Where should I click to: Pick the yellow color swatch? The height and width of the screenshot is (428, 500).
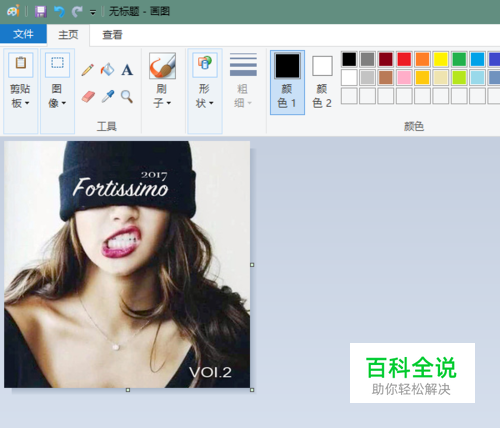point(441,59)
